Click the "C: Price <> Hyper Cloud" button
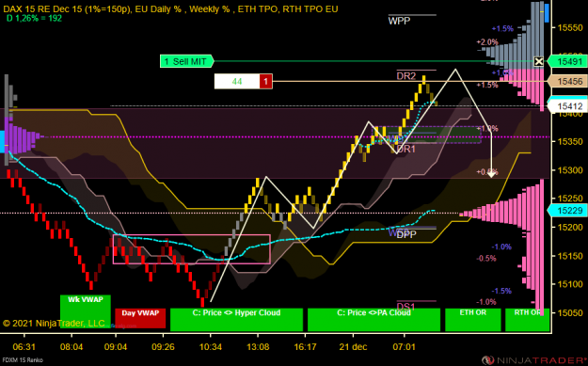The image size is (588, 366). point(237,320)
